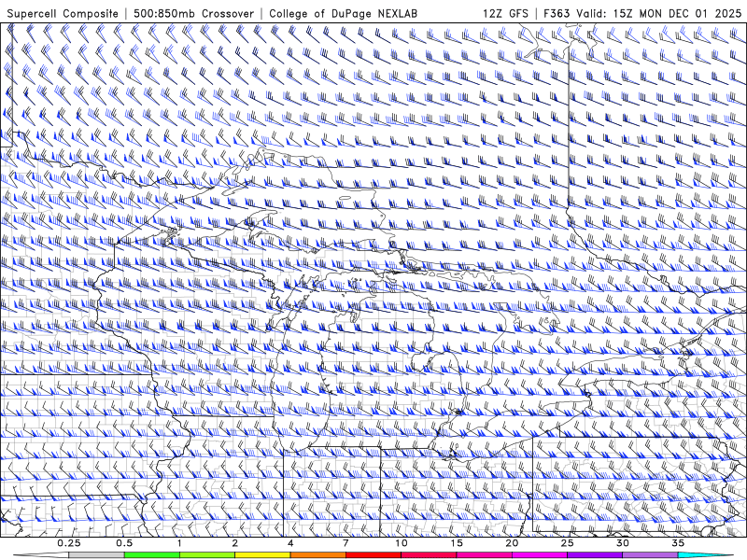
Task: Select the light purple 30–35 color segment
Action: point(650,555)
